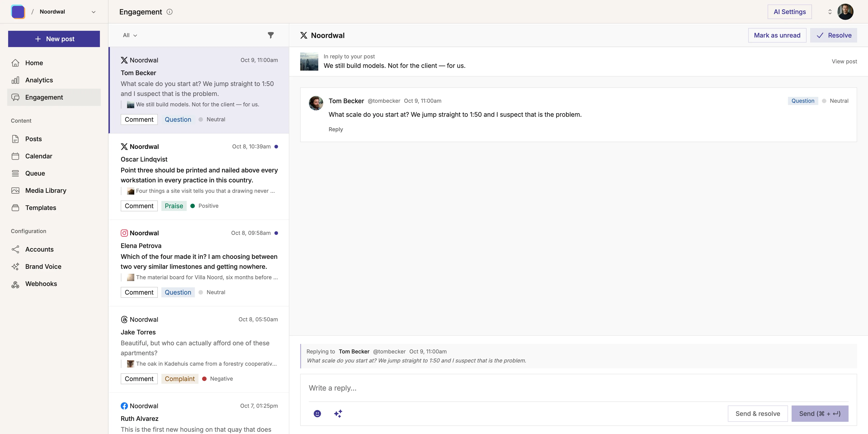Expand the account switcher arrows
Viewport: 868px width, 434px height.
830,12
